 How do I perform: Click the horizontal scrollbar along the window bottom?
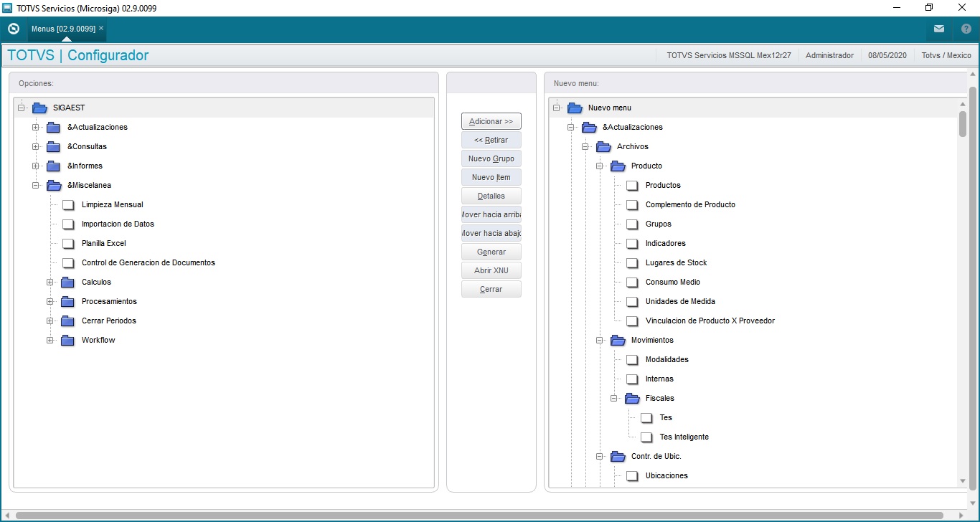[x=481, y=516]
